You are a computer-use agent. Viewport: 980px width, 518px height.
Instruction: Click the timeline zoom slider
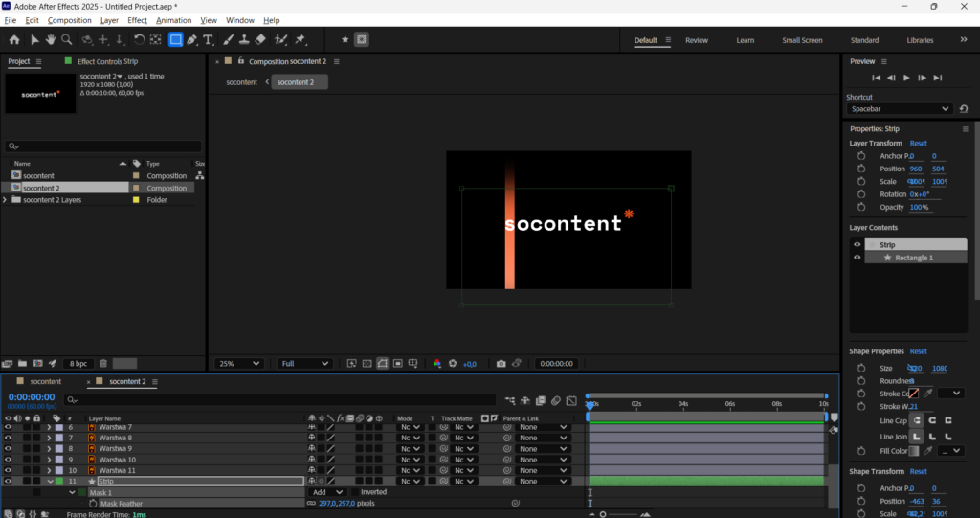(x=603, y=514)
